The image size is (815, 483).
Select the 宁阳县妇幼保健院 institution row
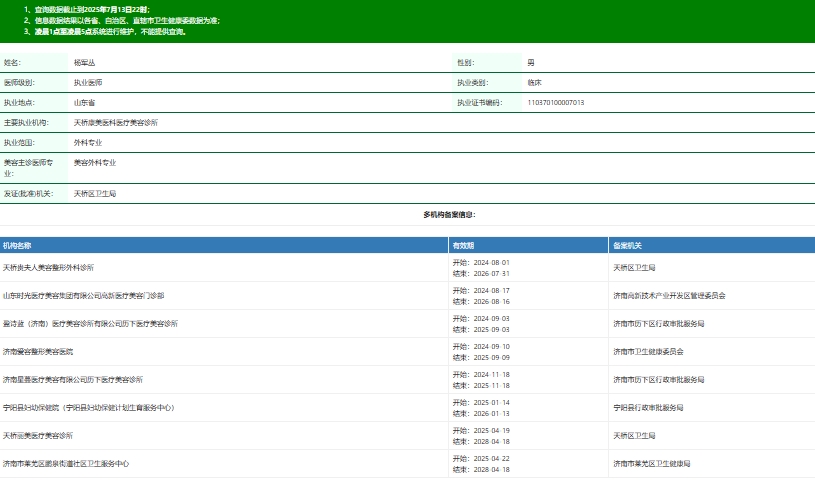pyautogui.click(x=88, y=408)
